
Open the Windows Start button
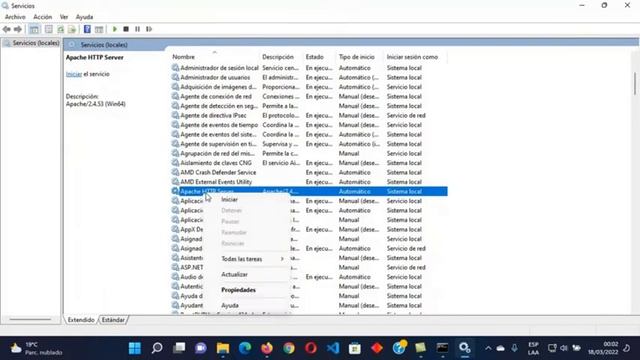click(135, 348)
